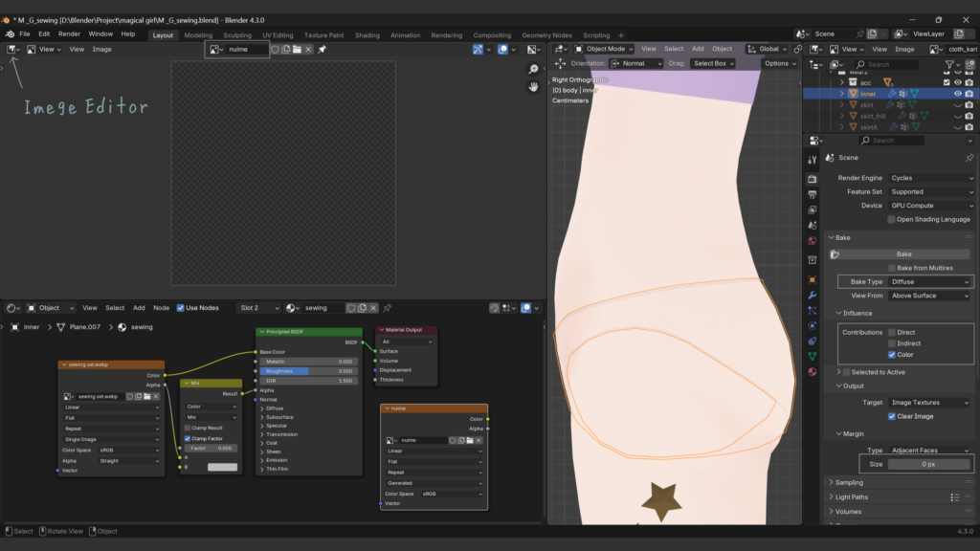The image size is (980, 551).
Task: Pin the nuime image in Image Editor
Action: pos(323,49)
